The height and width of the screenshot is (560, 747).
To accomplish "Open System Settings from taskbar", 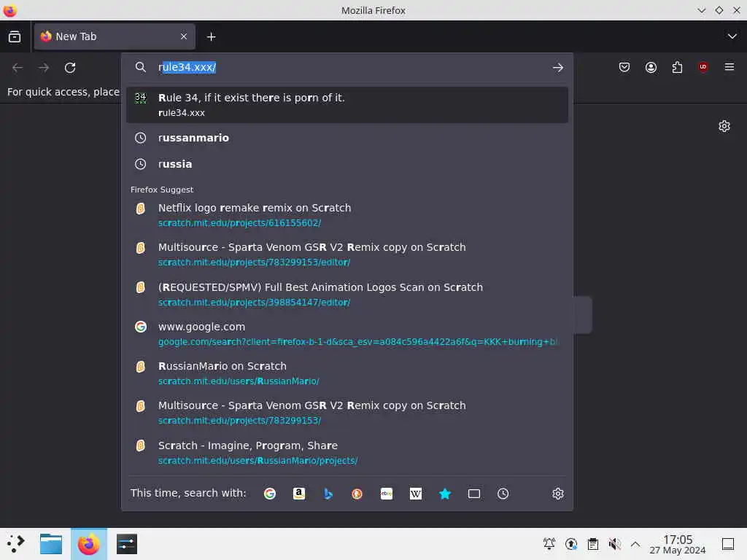I will (126, 544).
